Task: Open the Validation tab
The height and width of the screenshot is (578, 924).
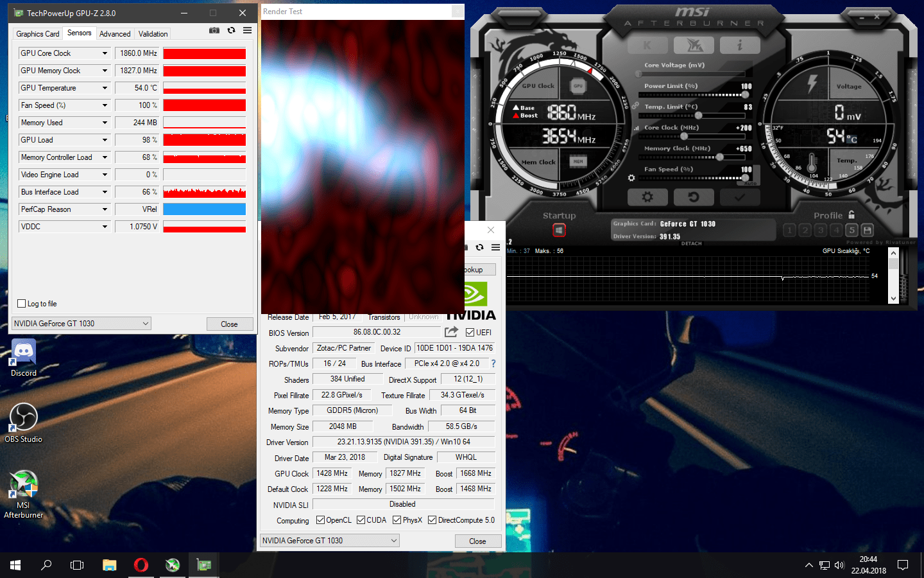Action: (153, 34)
